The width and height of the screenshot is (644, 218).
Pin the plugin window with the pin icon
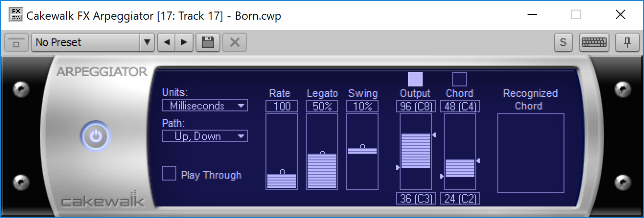[627, 42]
